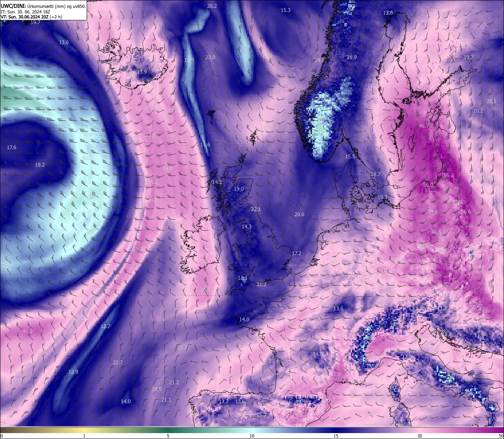Click the legend tick labeled 10
Viewport: 504px width, 439px height.
coord(252,436)
